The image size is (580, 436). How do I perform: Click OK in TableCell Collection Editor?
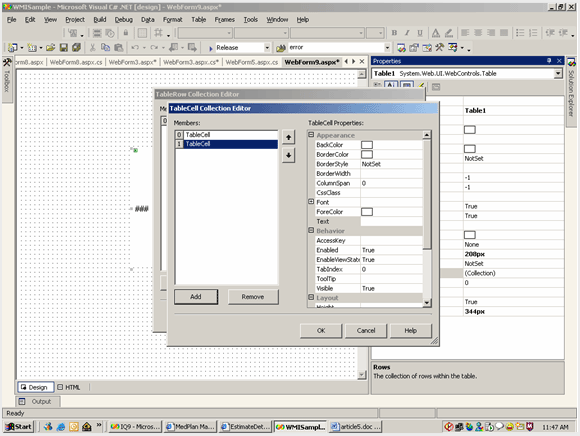pos(321,331)
